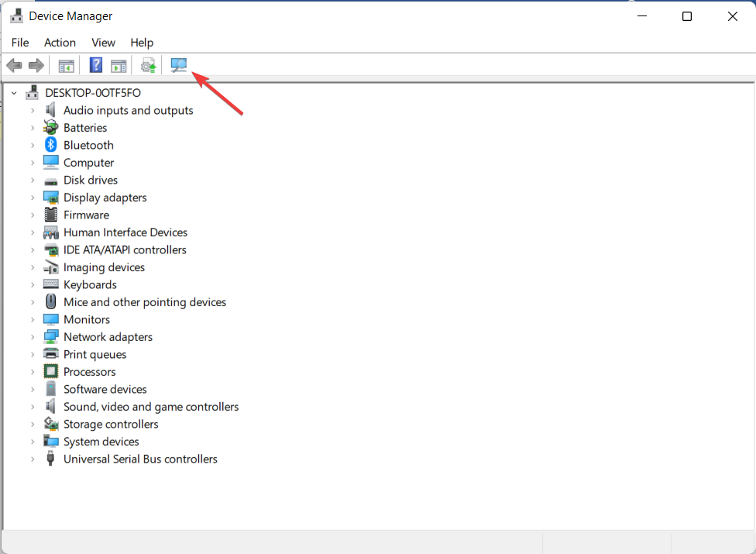Select Sound, video and game controllers label
The width and height of the screenshot is (756, 554).
[x=151, y=407]
